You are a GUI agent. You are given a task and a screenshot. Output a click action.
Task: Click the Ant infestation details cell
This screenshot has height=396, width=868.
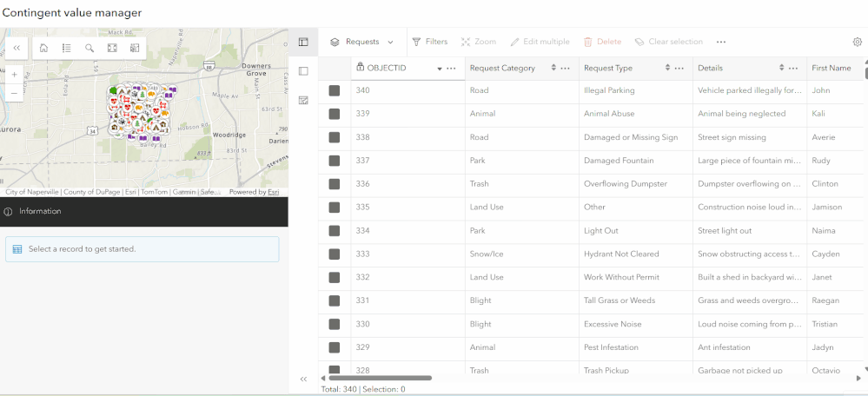750,347
